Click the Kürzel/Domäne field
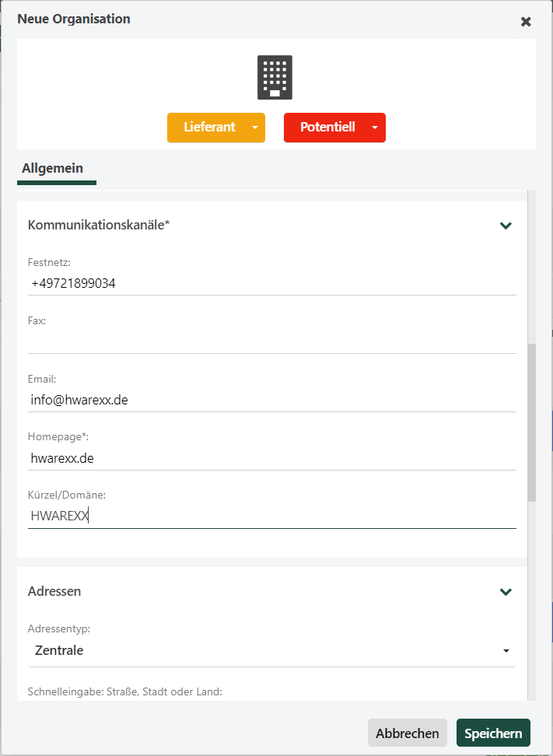The width and height of the screenshot is (553, 756). [271, 516]
